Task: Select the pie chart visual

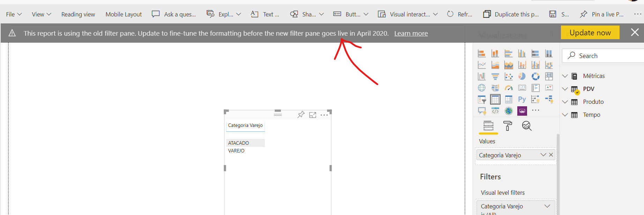Action: (x=522, y=76)
